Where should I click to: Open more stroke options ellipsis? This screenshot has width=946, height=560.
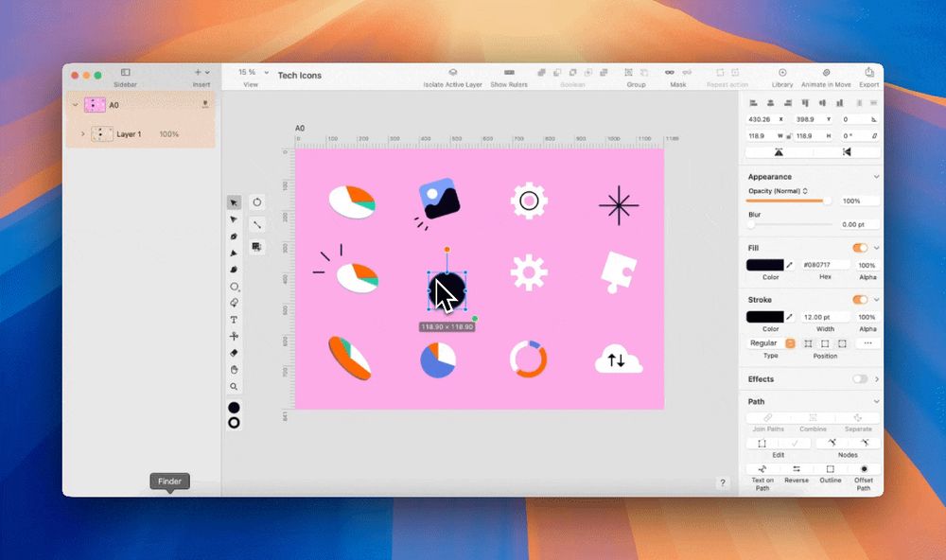pyautogui.click(x=867, y=343)
